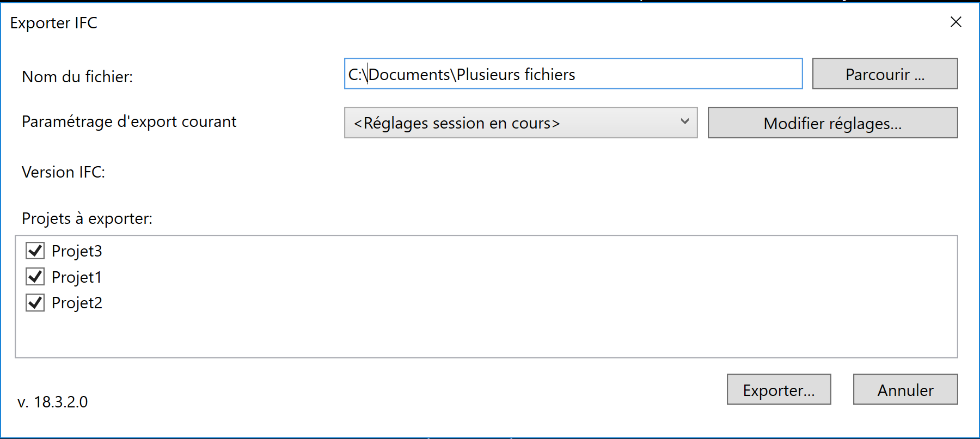Image resolution: width=980 pixels, height=439 pixels.
Task: Select the Projet1 list entry label
Action: point(77,277)
